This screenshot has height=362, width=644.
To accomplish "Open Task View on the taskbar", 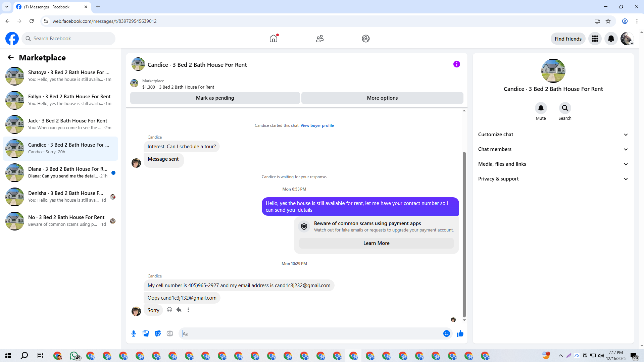I will 40,356.
